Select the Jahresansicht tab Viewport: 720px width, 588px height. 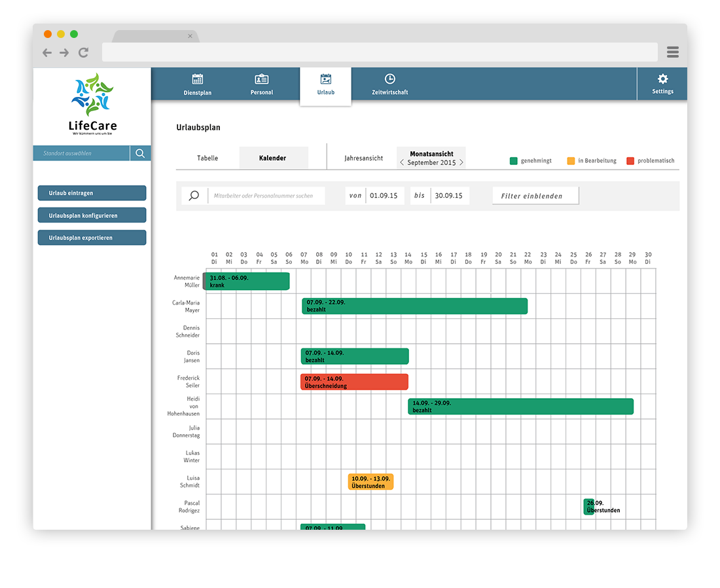coord(363,158)
